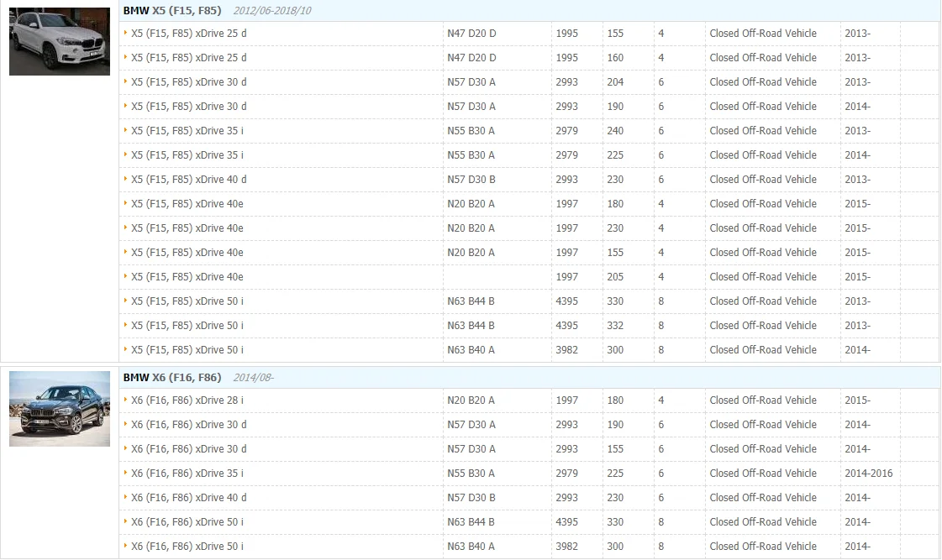The height and width of the screenshot is (560, 942).
Task: Select 'N63 B40 A' engine code in X5 50 i row
Action: click(x=471, y=350)
